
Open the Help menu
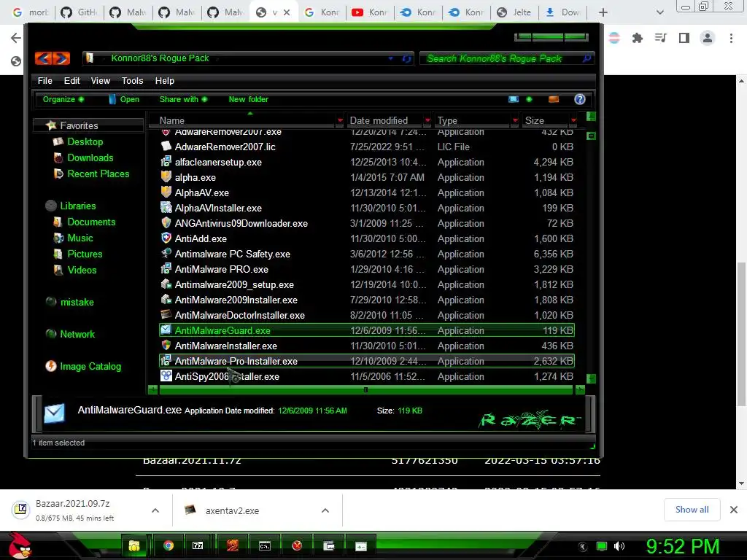pyautogui.click(x=164, y=80)
